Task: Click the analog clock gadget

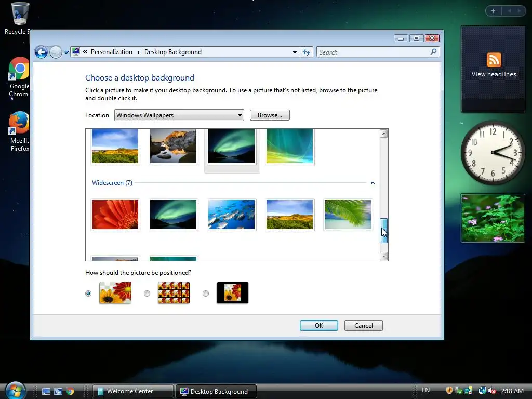Action: [x=493, y=153]
